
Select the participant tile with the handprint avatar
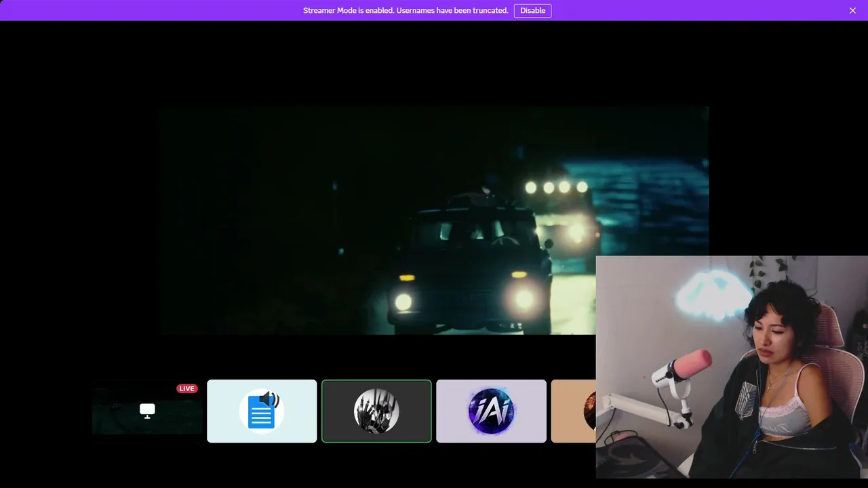(x=376, y=411)
